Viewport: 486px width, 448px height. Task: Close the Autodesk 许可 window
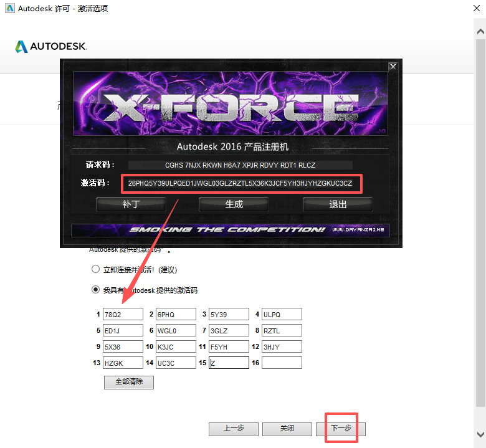(477, 8)
